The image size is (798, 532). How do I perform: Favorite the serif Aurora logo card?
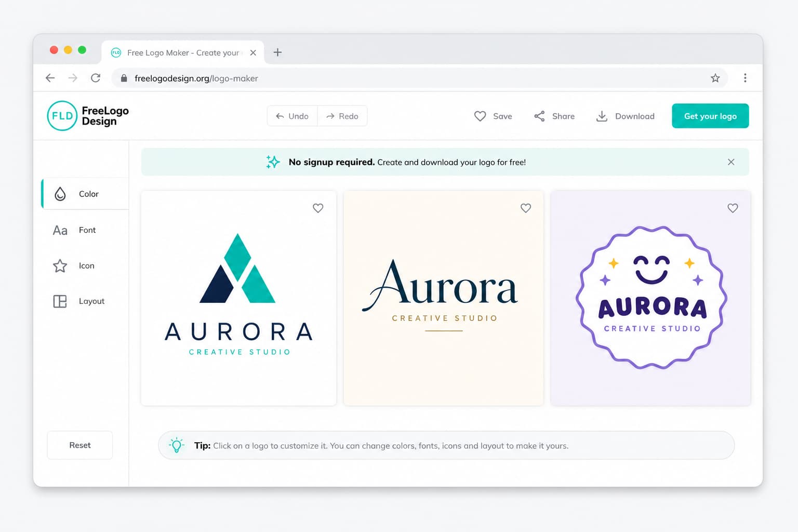pos(526,208)
